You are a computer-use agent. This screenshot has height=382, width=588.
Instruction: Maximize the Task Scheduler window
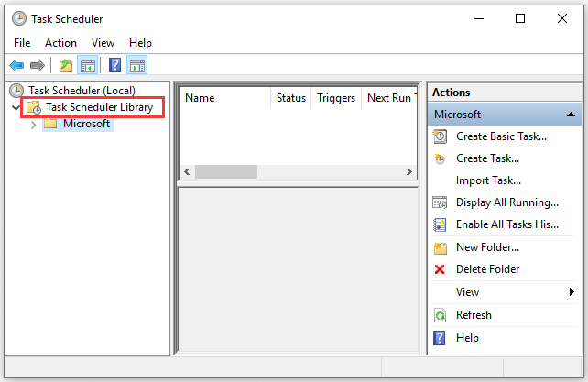(520, 18)
